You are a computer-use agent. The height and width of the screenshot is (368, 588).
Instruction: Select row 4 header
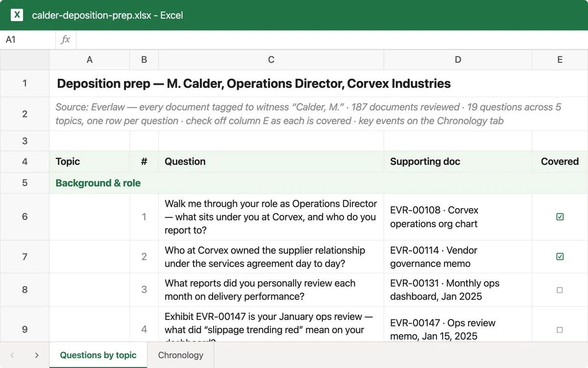(24, 161)
